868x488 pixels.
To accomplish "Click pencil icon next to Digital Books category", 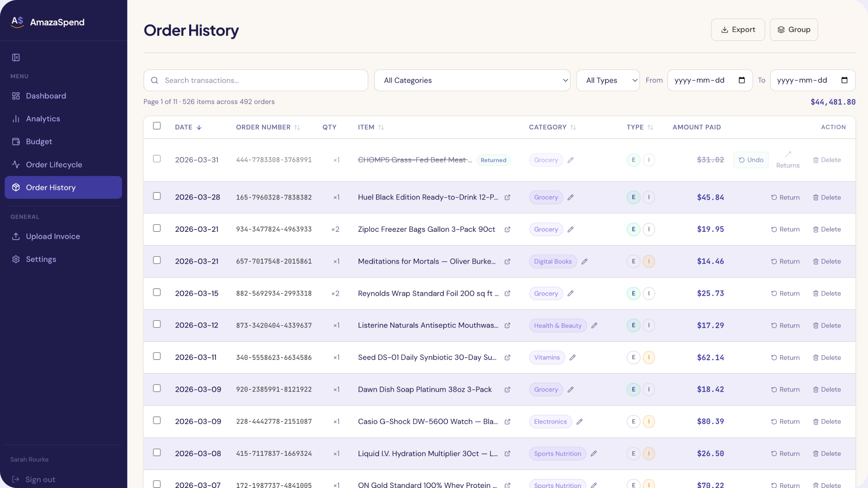I will click(584, 261).
